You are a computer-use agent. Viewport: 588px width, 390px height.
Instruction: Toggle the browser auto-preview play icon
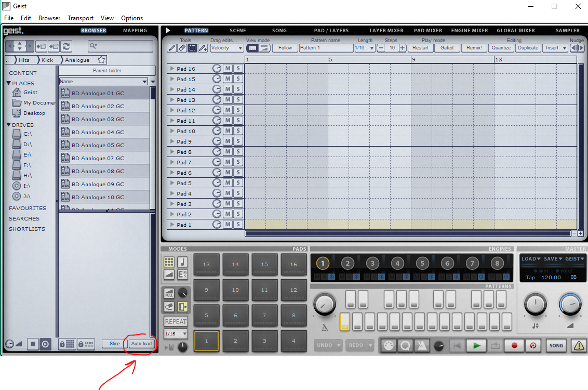coord(45,344)
